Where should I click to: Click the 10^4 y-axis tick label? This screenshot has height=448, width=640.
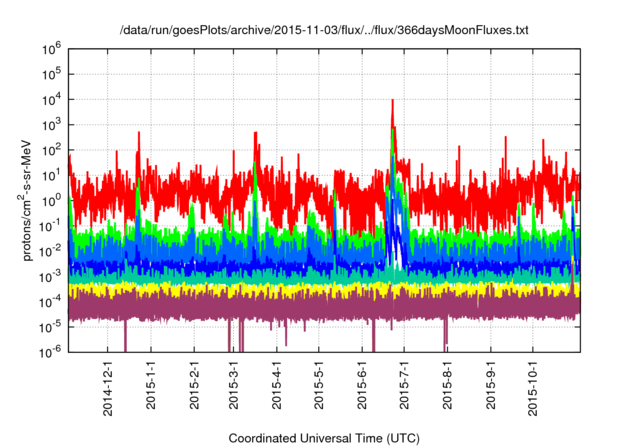[51, 99]
